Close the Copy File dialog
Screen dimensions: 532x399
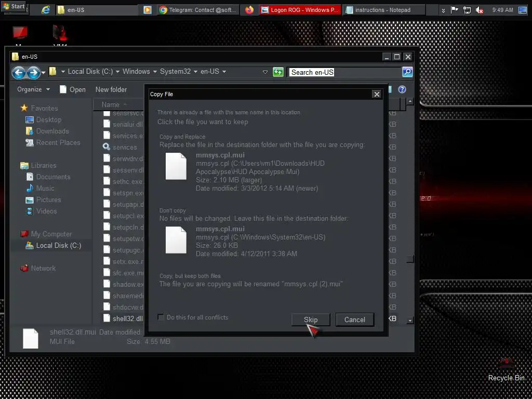pyautogui.click(x=377, y=94)
